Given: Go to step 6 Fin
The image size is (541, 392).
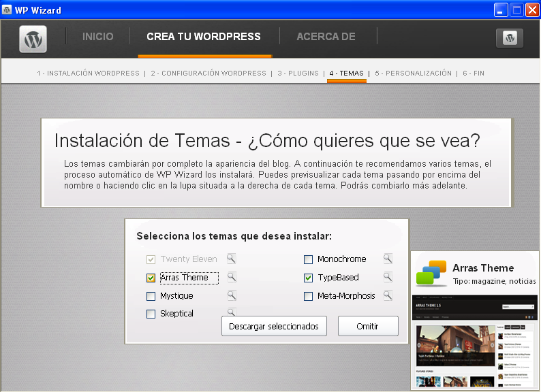Looking at the screenshot, I should [474, 73].
